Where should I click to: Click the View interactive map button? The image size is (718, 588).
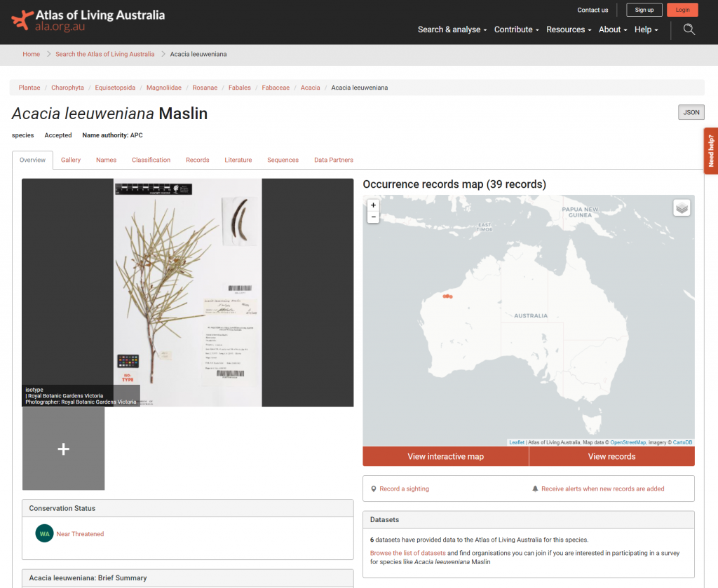[445, 456]
